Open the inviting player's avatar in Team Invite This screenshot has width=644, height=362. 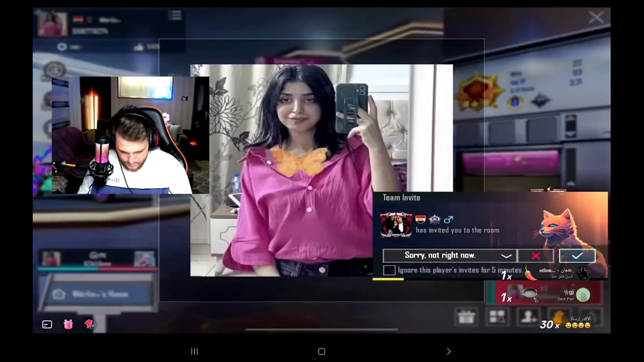point(396,224)
